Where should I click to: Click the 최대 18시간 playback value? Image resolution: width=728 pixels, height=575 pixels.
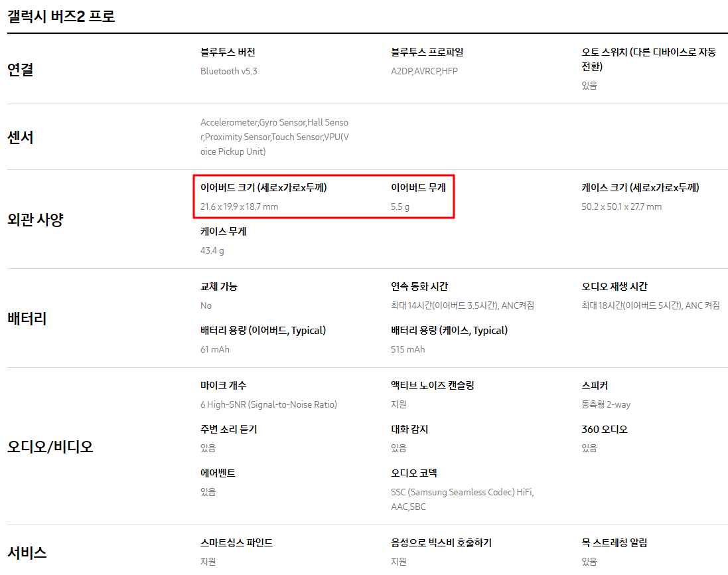tap(650, 305)
